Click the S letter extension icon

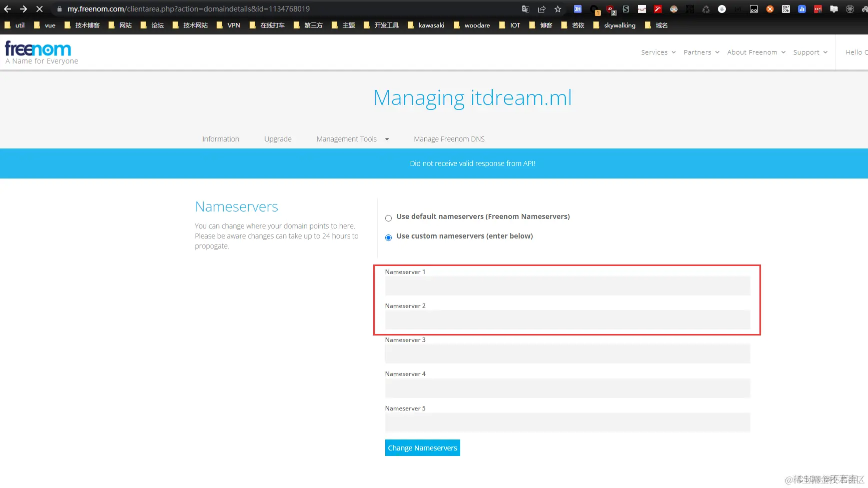[626, 9]
